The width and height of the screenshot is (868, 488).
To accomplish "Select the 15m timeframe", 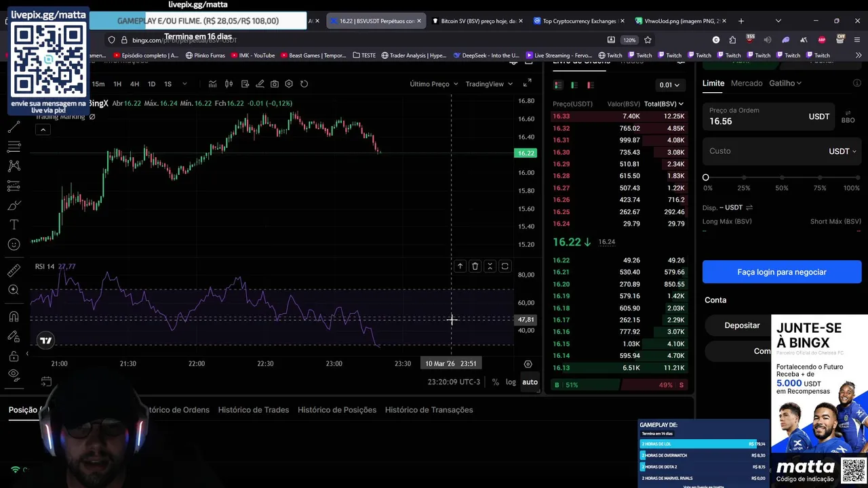I will pos(98,84).
